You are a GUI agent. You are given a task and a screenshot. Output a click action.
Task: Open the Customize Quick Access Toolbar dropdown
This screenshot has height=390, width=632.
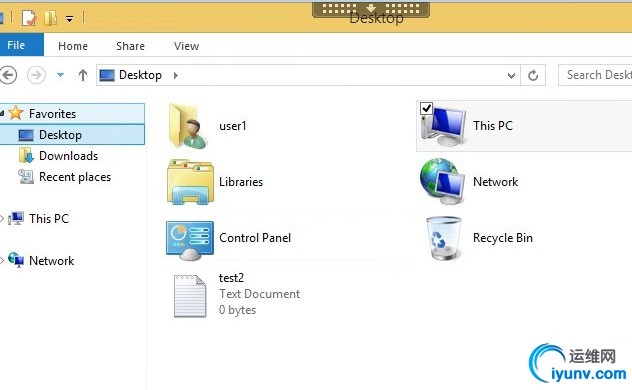click(70, 19)
